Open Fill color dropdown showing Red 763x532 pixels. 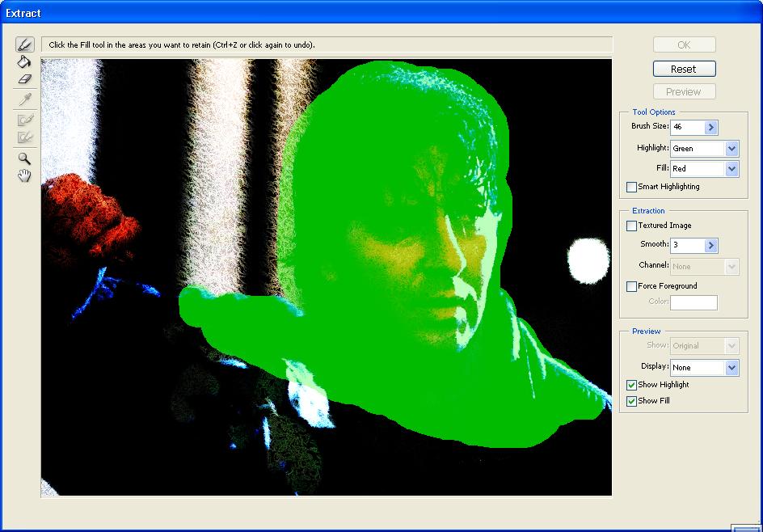[731, 169]
